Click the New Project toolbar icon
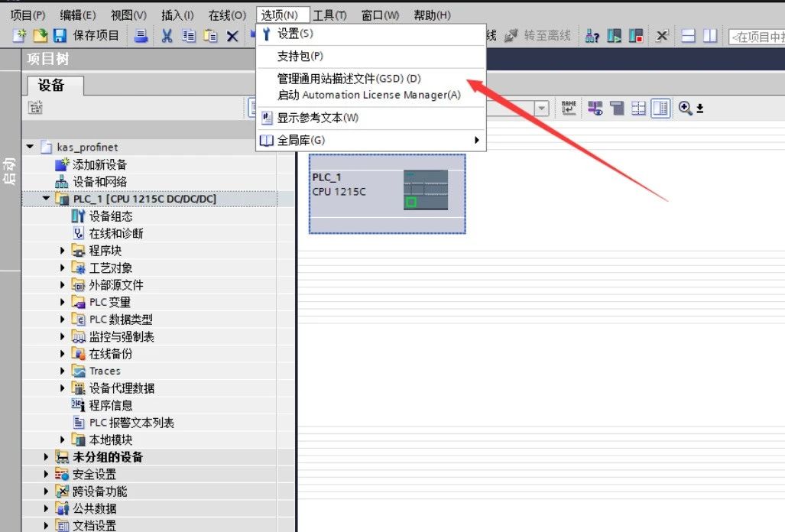This screenshot has width=785, height=532. (x=20, y=36)
